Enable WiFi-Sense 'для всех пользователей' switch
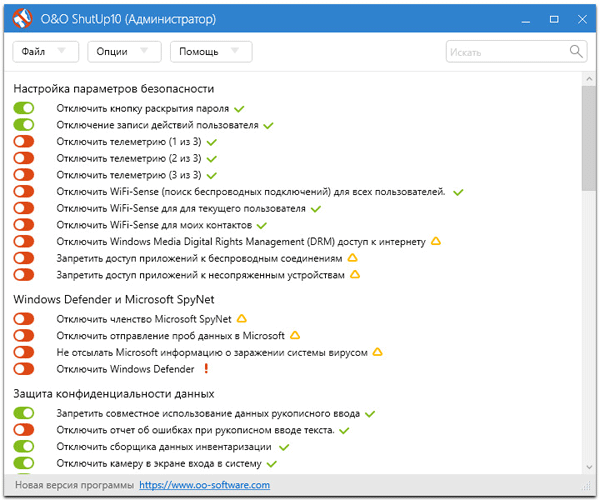Image resolution: width=600 pixels, height=500 pixels. pos(24,191)
